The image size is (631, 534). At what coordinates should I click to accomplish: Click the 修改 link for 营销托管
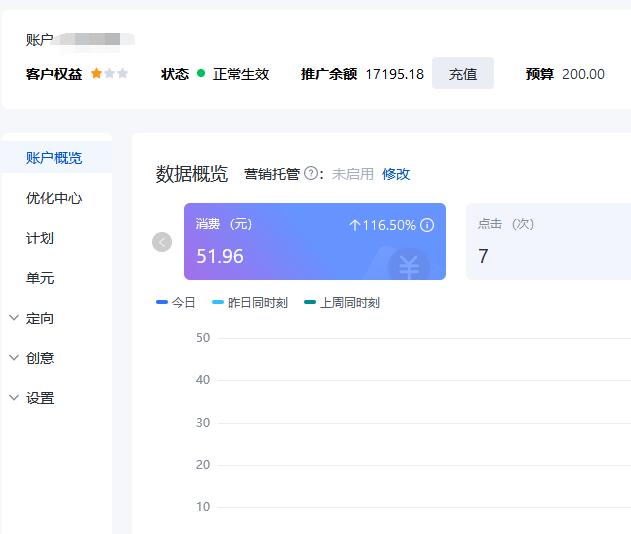pos(396,174)
